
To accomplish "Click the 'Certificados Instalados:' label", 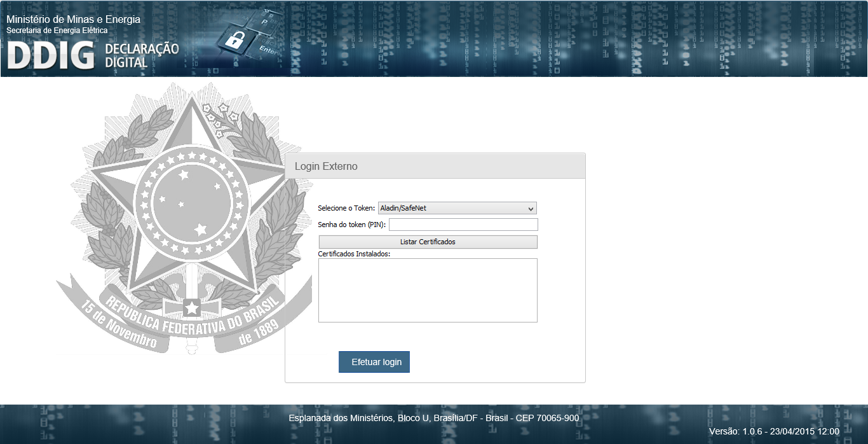I will point(354,254).
